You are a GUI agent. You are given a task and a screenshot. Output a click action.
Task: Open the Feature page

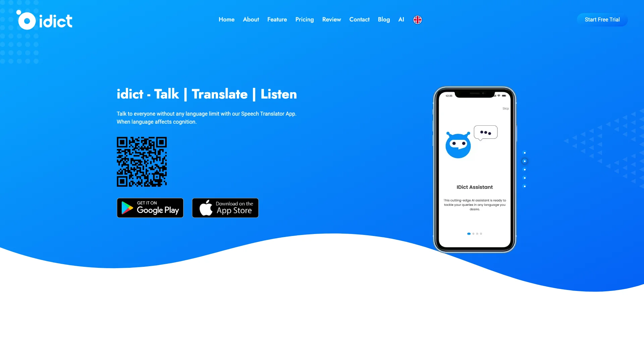click(x=277, y=19)
